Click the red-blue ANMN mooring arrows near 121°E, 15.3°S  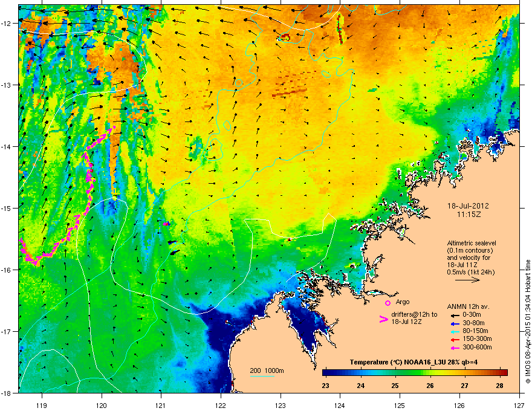pos(167,224)
